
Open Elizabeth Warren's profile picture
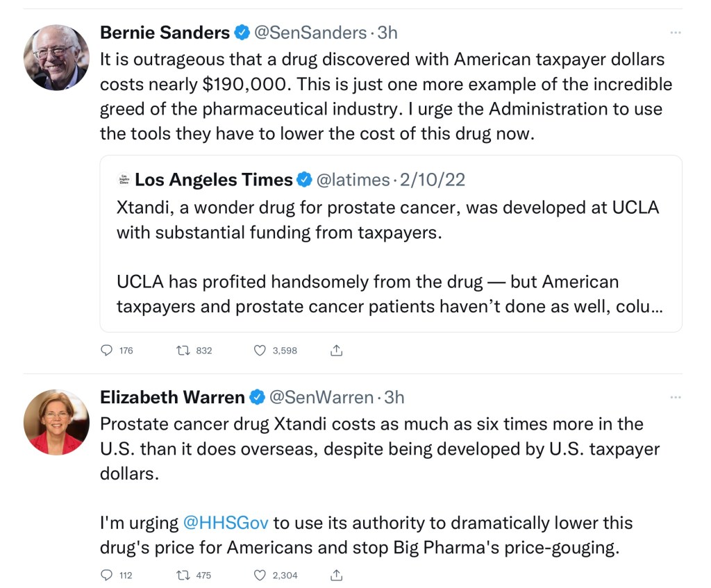point(56,422)
